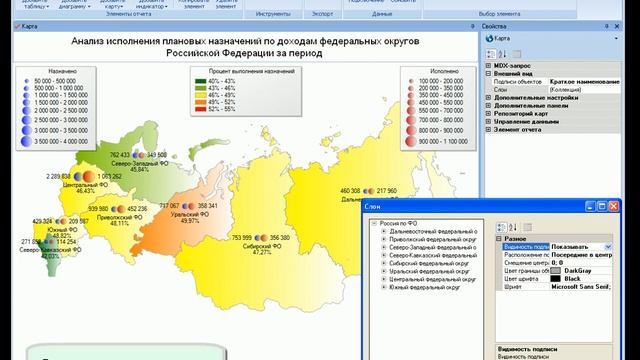This screenshot has width=640, height=360.
Task: Select the Расположение подписи property row
Action: (x=557, y=255)
